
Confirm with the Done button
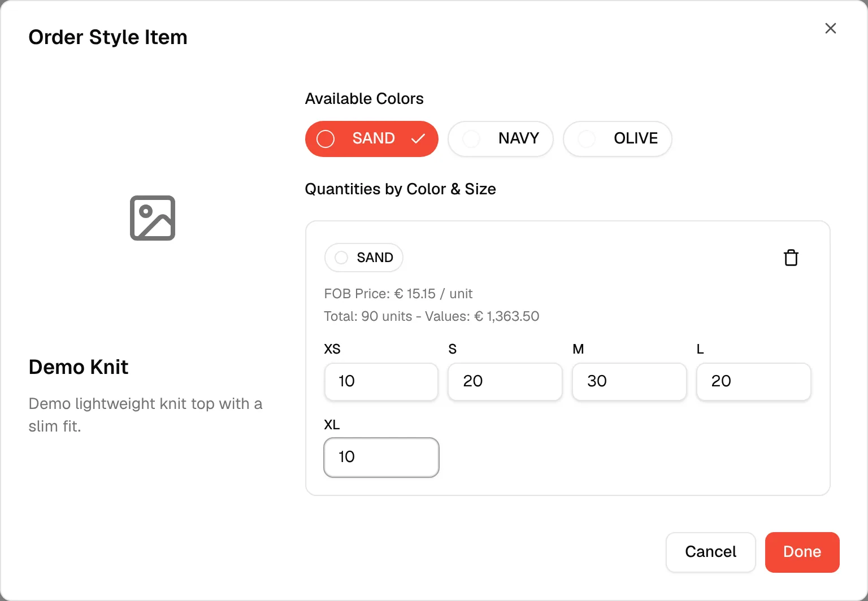[802, 552]
